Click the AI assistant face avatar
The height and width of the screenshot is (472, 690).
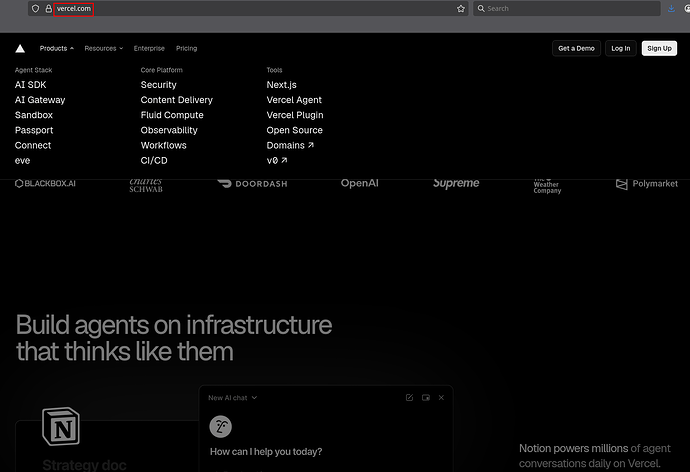point(220,427)
